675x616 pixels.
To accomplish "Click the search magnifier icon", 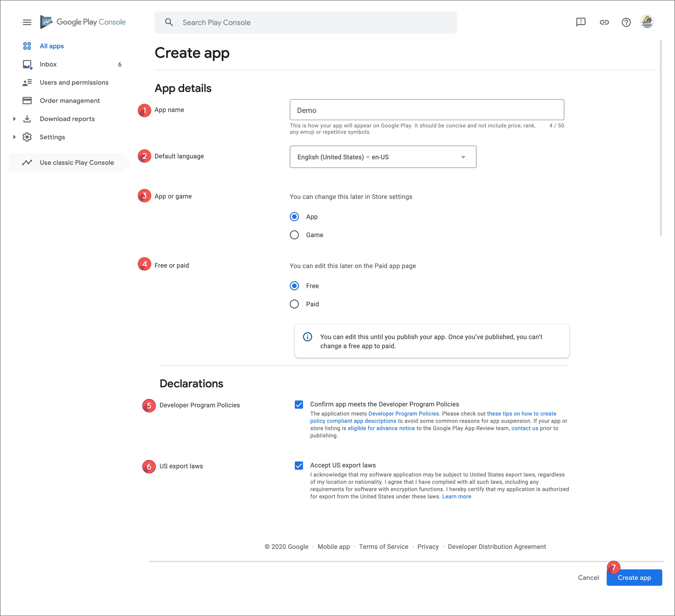I will [x=169, y=23].
